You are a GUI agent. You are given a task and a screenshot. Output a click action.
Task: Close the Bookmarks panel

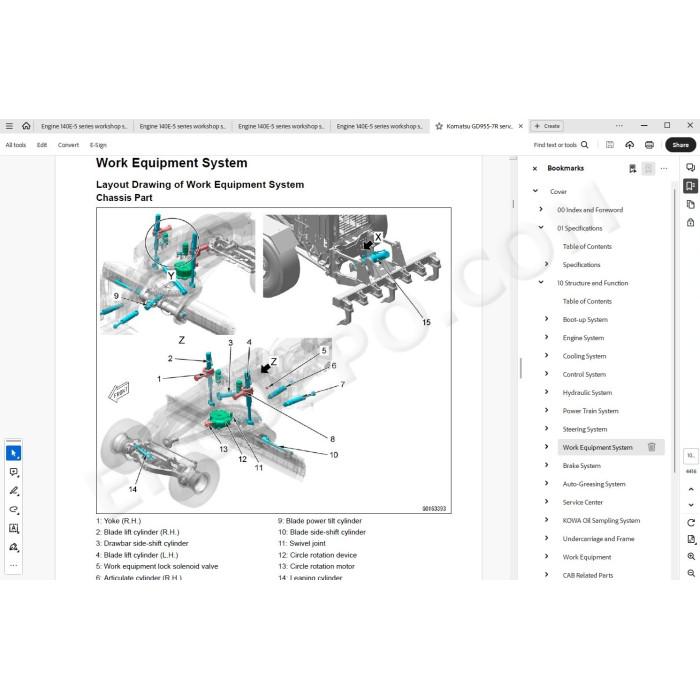(535, 169)
